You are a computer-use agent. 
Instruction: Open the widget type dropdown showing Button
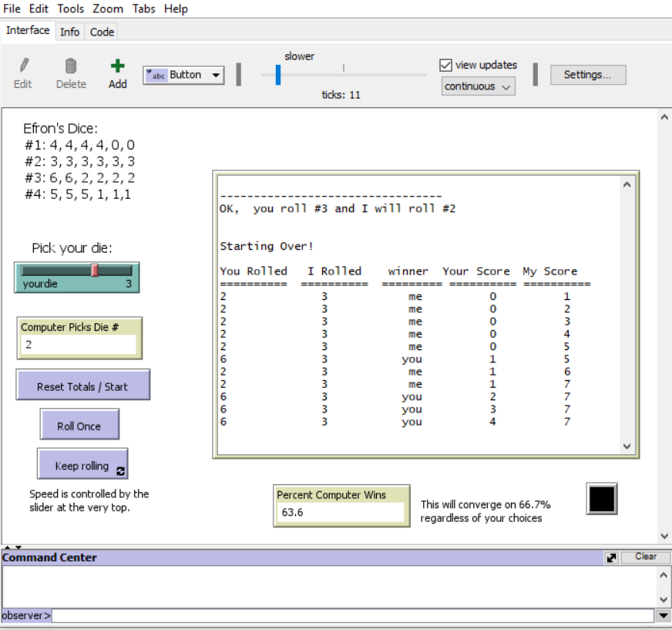click(217, 75)
